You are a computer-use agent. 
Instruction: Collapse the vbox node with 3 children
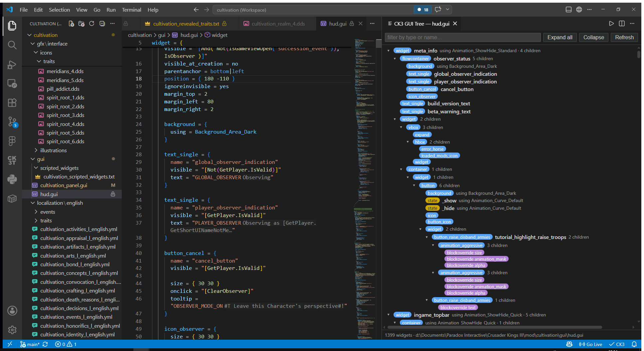click(x=401, y=127)
